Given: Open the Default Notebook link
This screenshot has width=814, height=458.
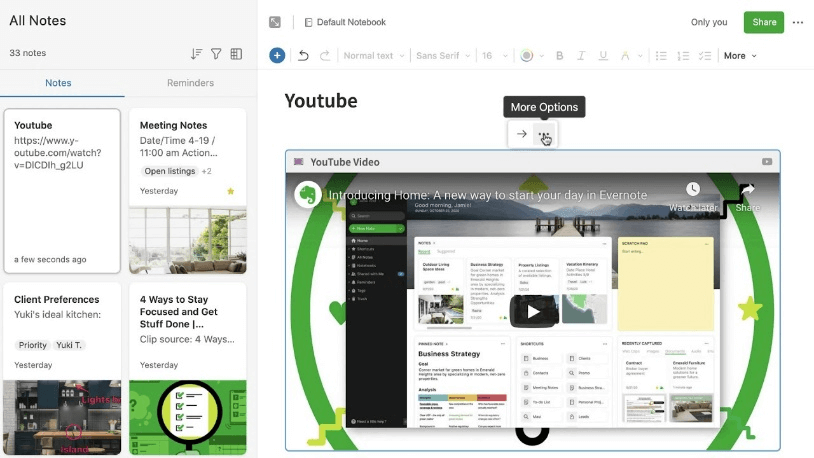Looking at the screenshot, I should 345,22.
